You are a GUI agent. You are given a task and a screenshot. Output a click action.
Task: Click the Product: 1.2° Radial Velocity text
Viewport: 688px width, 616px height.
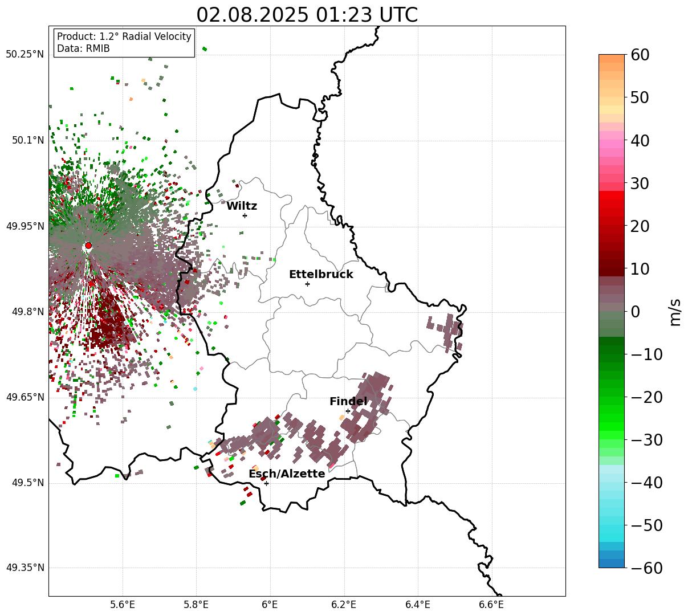[124, 36]
